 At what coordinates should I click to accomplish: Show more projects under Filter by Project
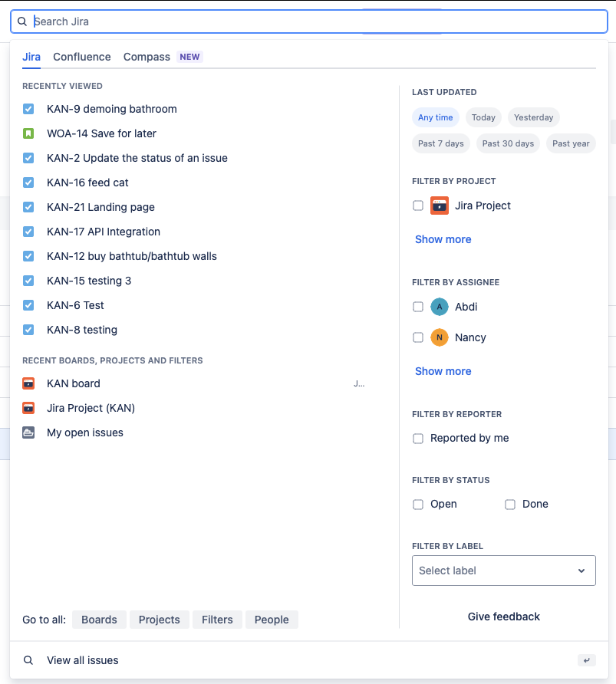tap(443, 239)
